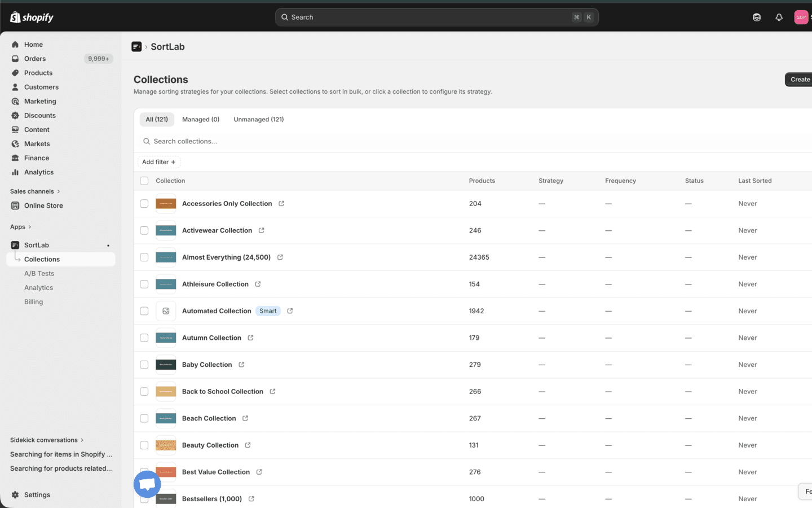812x508 pixels.
Task: Open external link for Back to School Collection
Action: [272, 391]
